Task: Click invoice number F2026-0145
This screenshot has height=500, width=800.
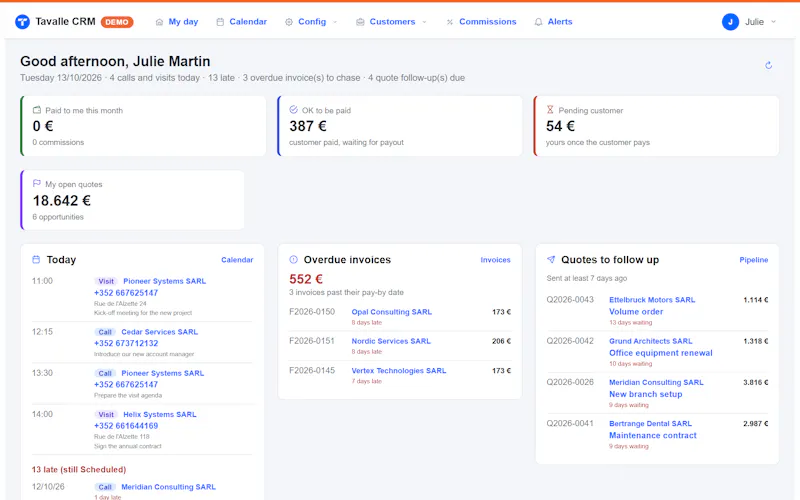Action: point(312,370)
